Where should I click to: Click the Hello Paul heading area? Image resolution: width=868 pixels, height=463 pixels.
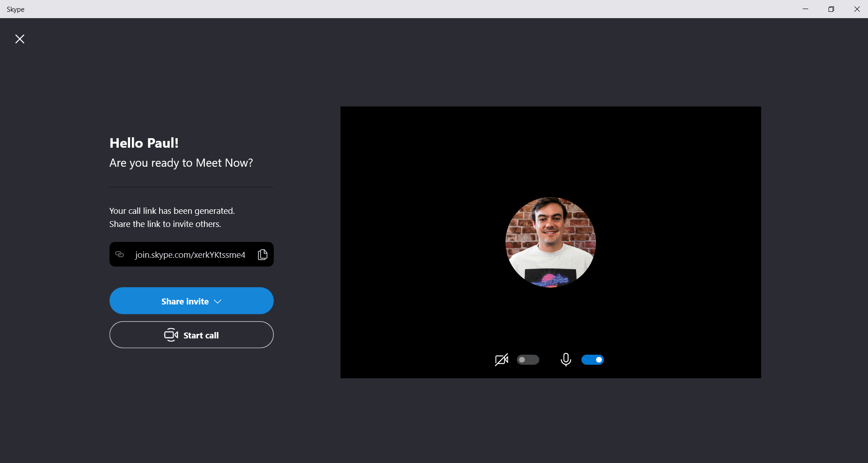pos(144,143)
